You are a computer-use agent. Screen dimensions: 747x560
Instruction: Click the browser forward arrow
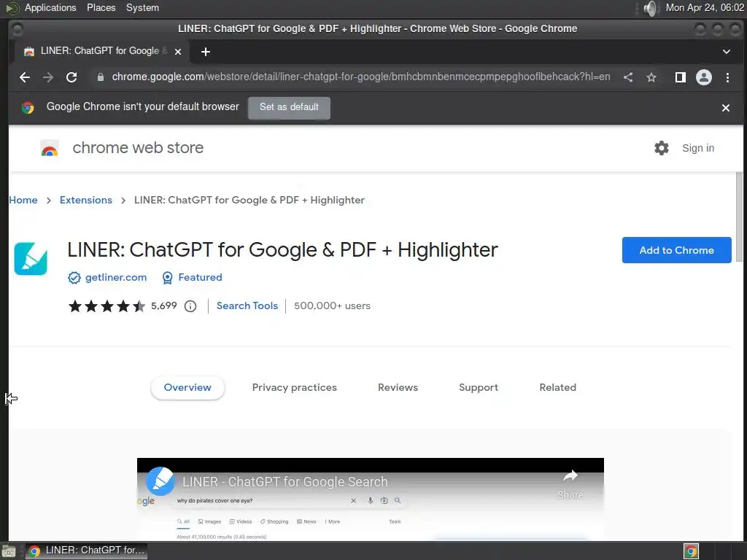pos(48,77)
